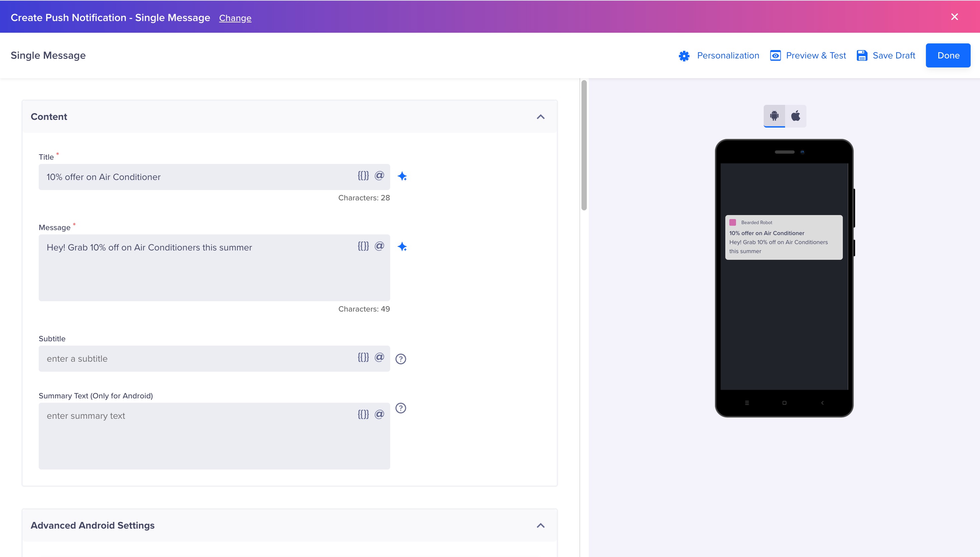Click the help icon for Summary Text field
The height and width of the screenshot is (557, 980).
click(401, 408)
